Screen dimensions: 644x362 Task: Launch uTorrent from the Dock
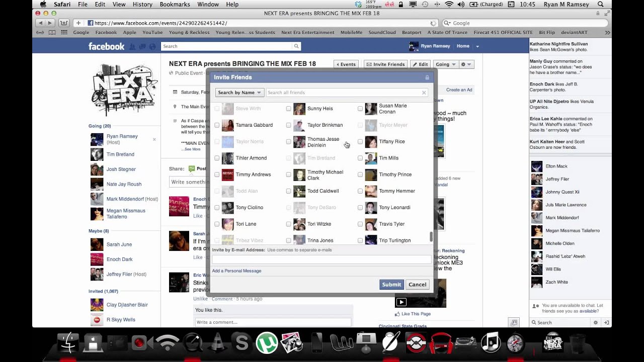click(x=267, y=343)
